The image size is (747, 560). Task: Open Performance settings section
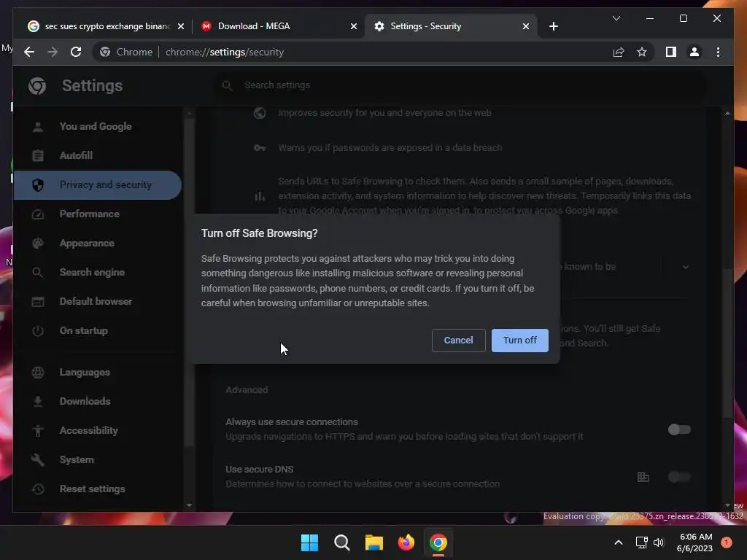[x=97, y=214]
